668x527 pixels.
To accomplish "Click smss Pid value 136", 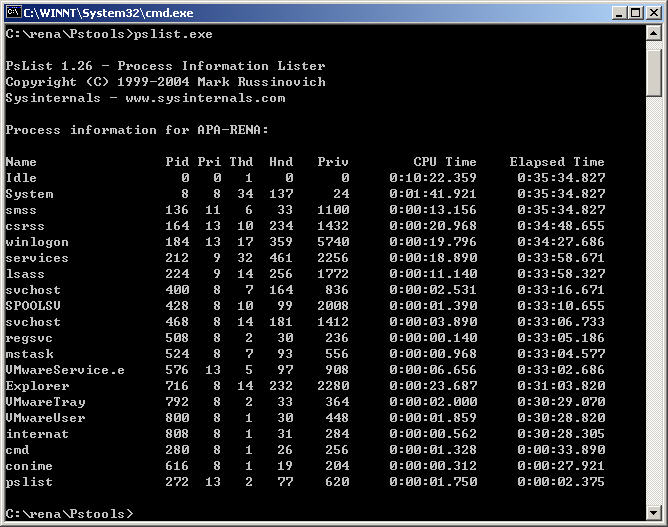I will pos(177,210).
